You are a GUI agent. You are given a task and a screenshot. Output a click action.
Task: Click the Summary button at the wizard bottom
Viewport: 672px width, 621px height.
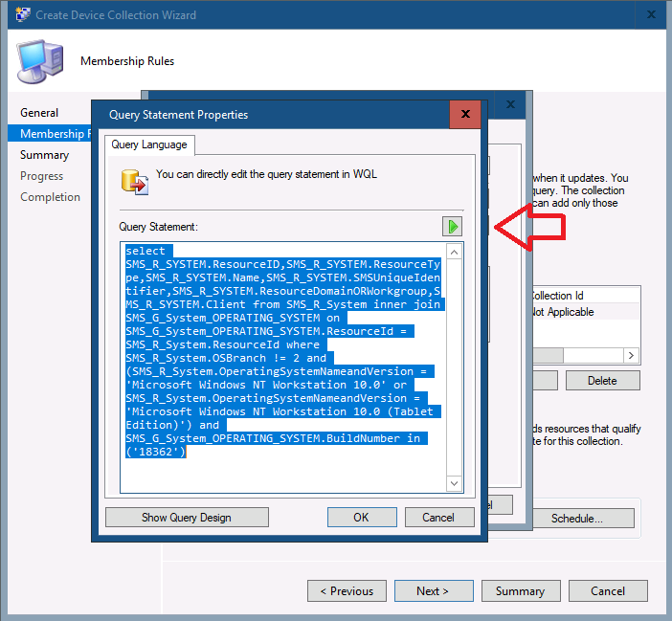pyautogui.click(x=521, y=591)
